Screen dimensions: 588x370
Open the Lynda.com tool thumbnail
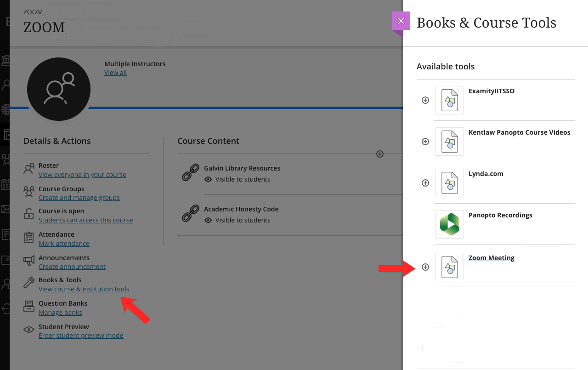point(450,183)
